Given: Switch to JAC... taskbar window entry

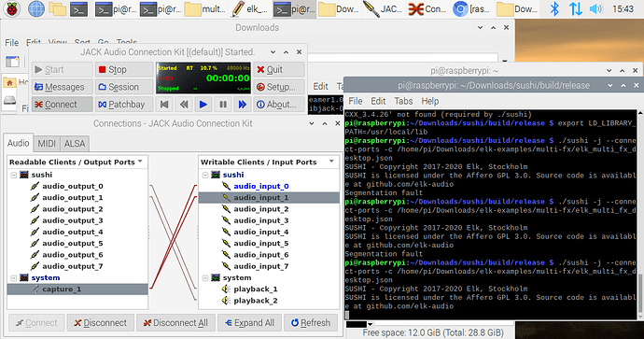Looking at the screenshot, I should pyautogui.click(x=382, y=9).
